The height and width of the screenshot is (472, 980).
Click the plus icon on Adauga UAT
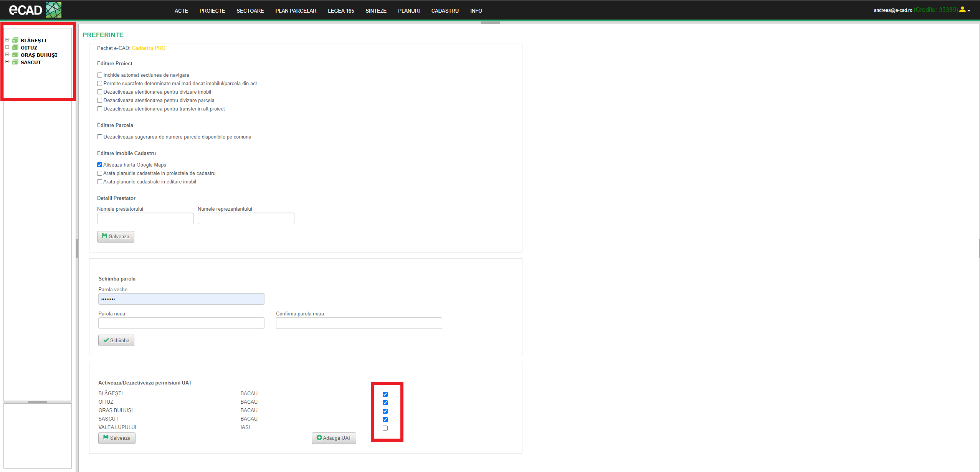(319, 437)
